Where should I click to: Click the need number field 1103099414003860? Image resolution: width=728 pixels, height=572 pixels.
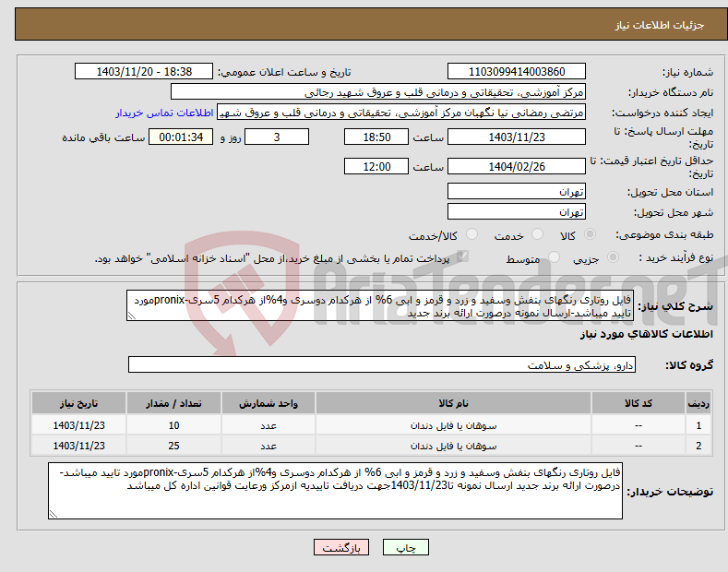pos(517,72)
